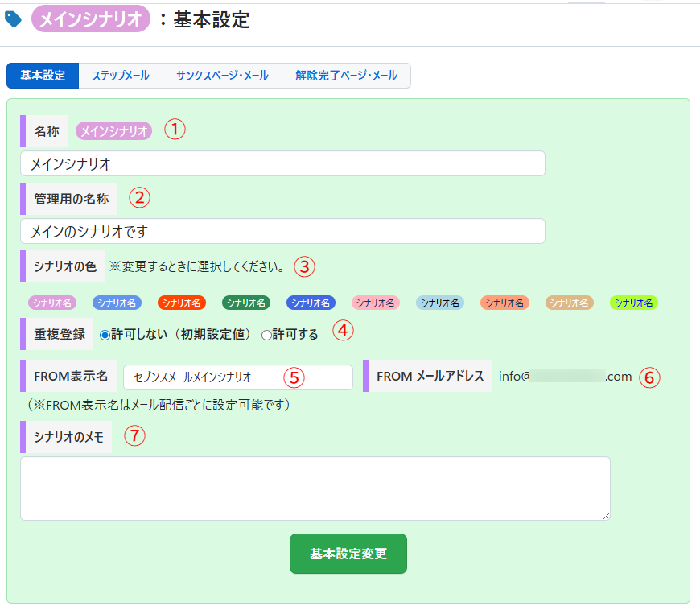Choose the pink シナリオ名 color swatch

click(376, 303)
